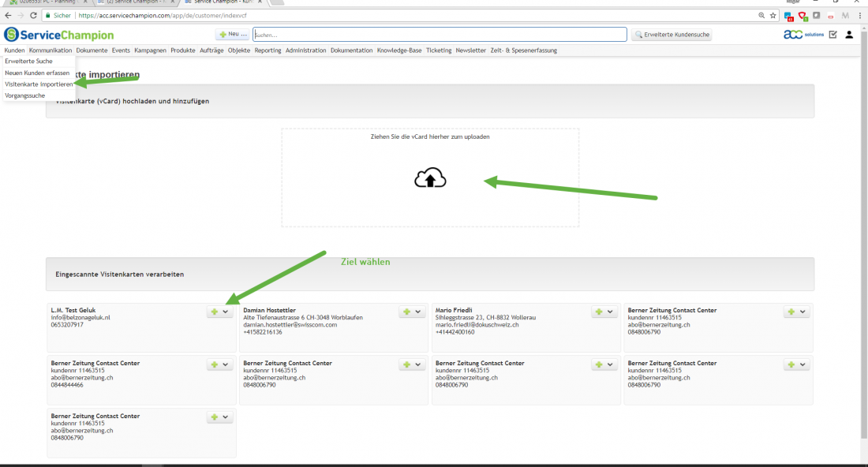Add L.M. Test Geluk card with plus icon
This screenshot has width=868, height=467.
(214, 312)
